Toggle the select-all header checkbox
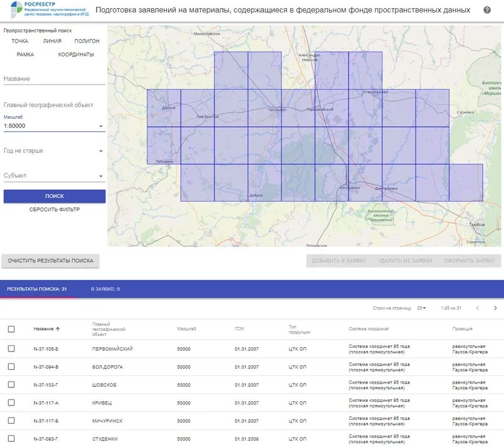 [11, 329]
